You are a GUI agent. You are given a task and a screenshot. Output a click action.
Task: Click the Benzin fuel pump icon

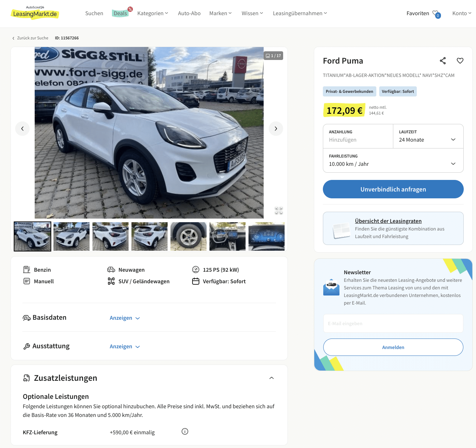(27, 270)
